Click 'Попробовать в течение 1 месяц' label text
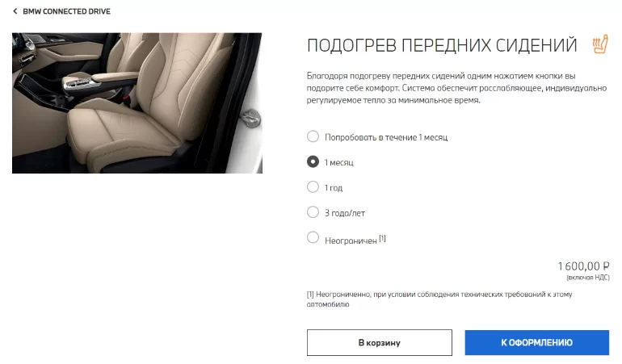Viewport: 622px width, 364px height. coord(386,137)
